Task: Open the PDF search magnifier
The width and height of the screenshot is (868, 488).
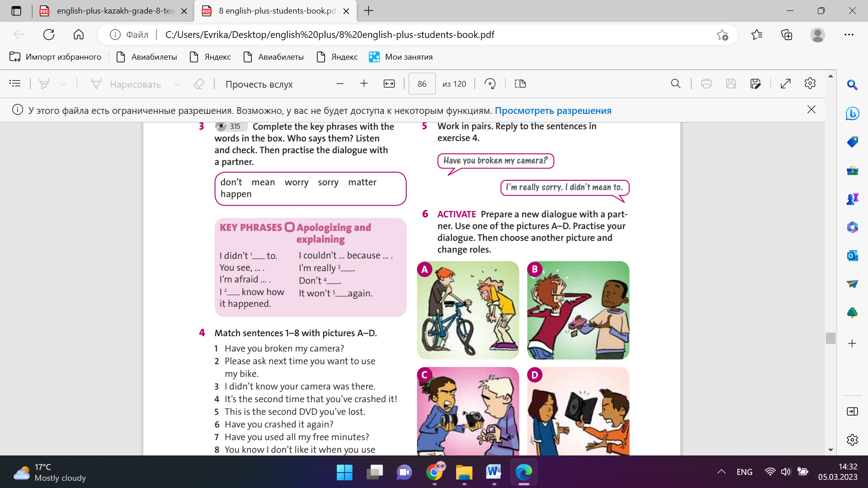Action: pyautogui.click(x=675, y=84)
